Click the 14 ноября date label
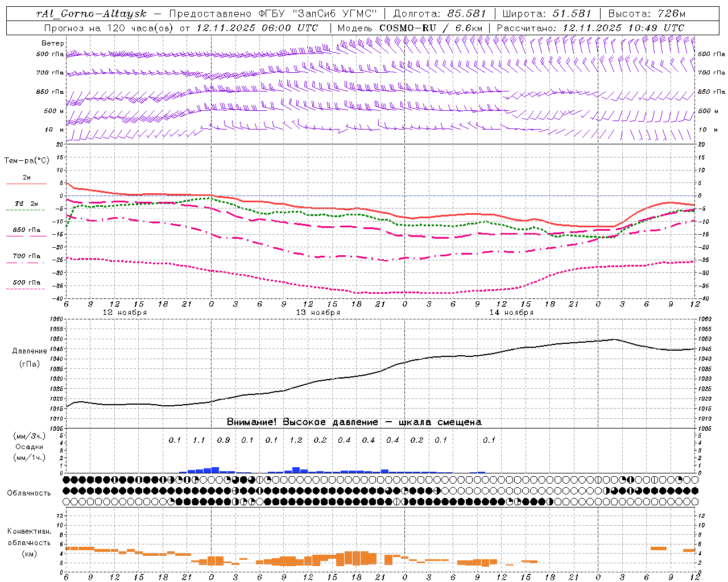This screenshot has width=728, height=582. click(511, 313)
